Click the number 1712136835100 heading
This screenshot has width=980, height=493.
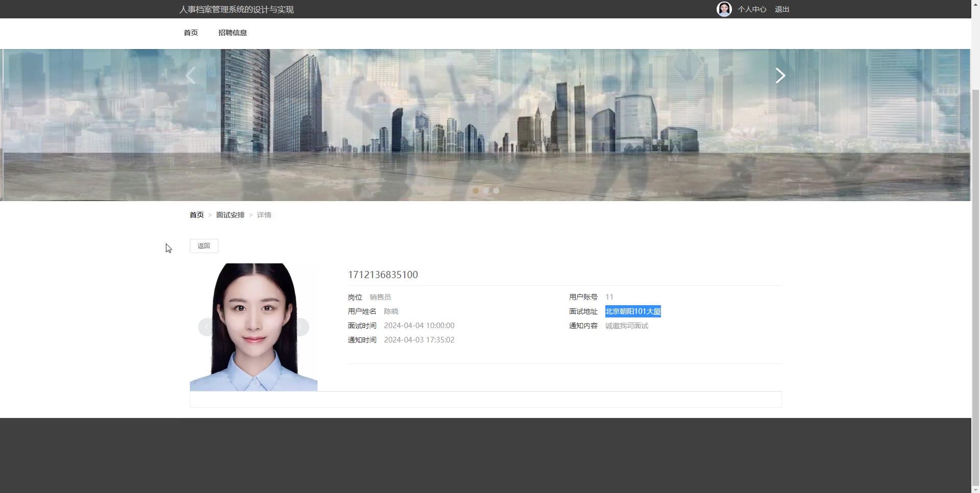(x=383, y=275)
